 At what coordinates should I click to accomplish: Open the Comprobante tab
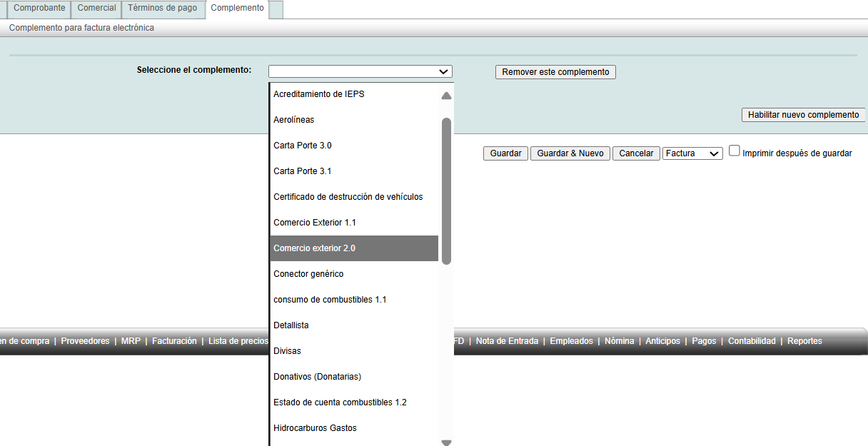39,9
